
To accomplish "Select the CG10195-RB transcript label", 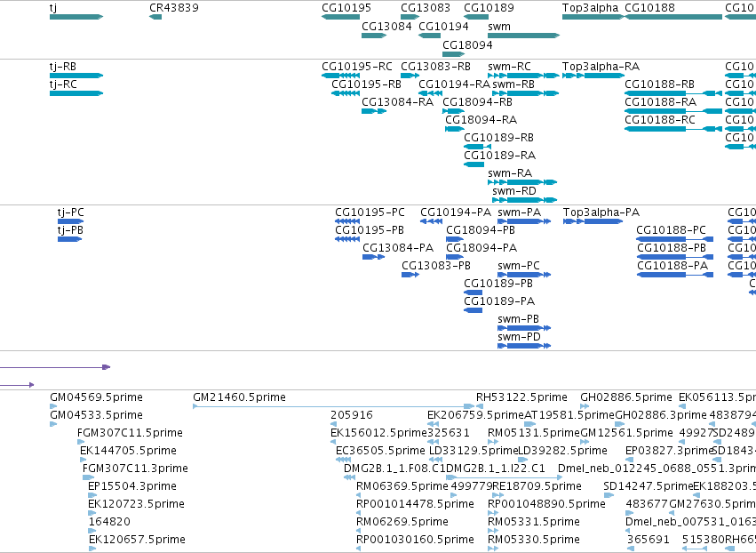I will 366,84.
